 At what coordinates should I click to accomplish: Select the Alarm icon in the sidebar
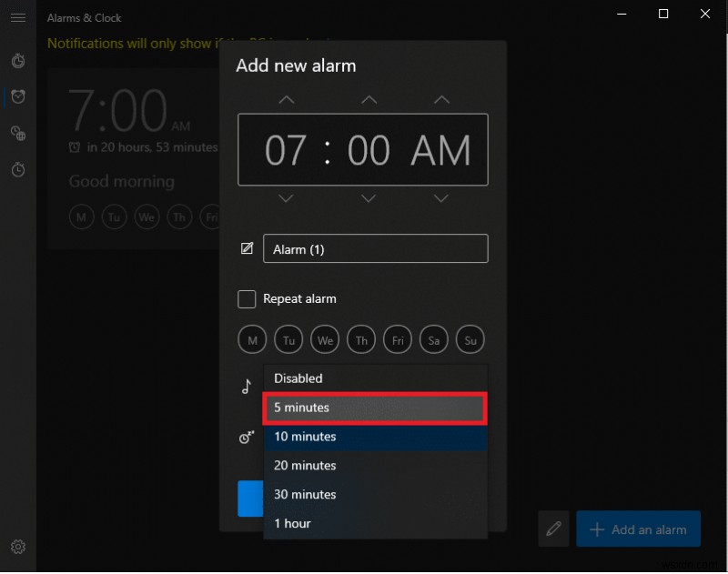18,96
